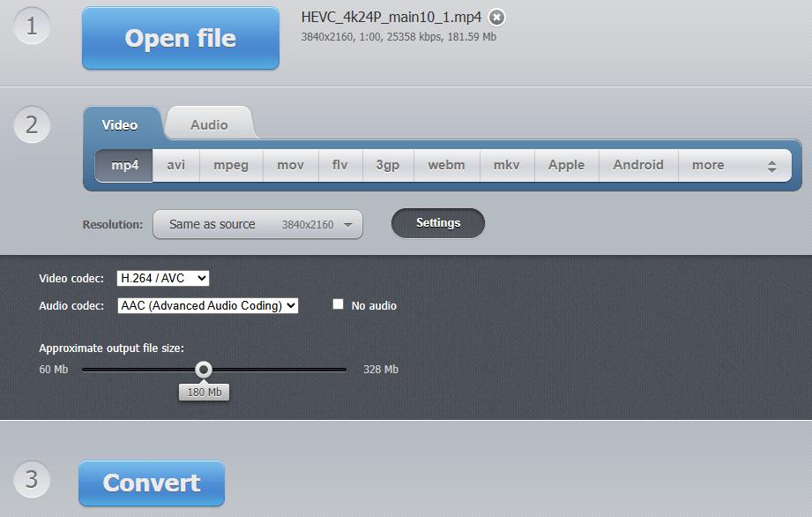Open the Video codec dropdown
The image size is (812, 517).
pos(162,277)
